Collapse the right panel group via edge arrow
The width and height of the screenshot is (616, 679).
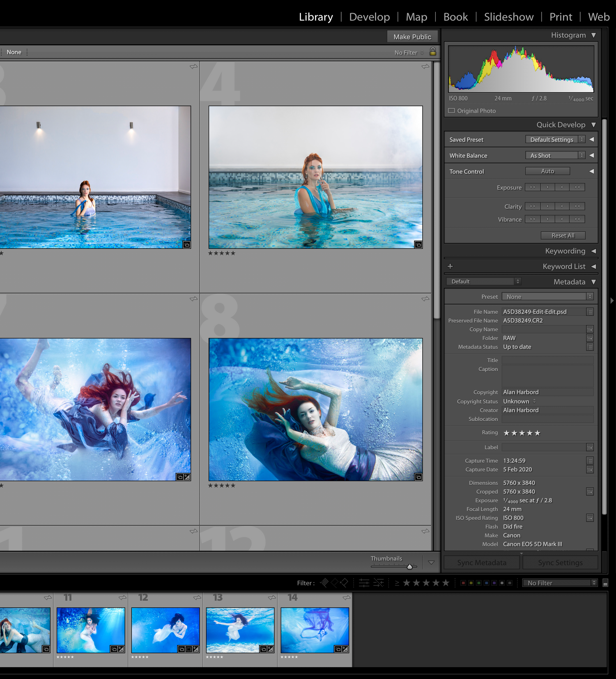click(x=612, y=301)
